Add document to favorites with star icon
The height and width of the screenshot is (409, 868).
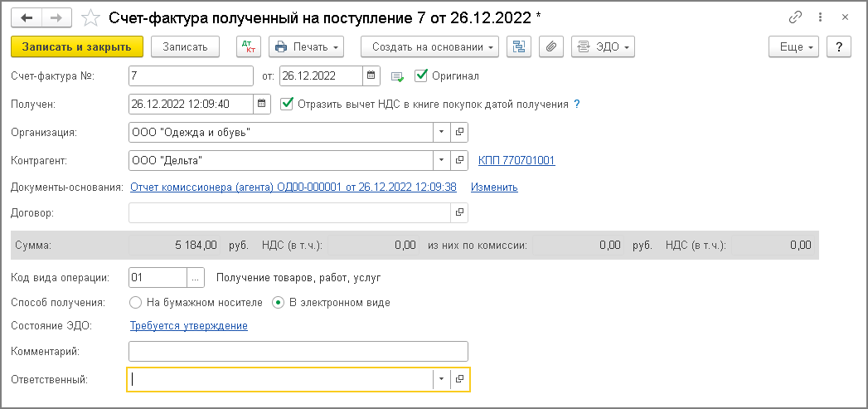[x=92, y=17]
